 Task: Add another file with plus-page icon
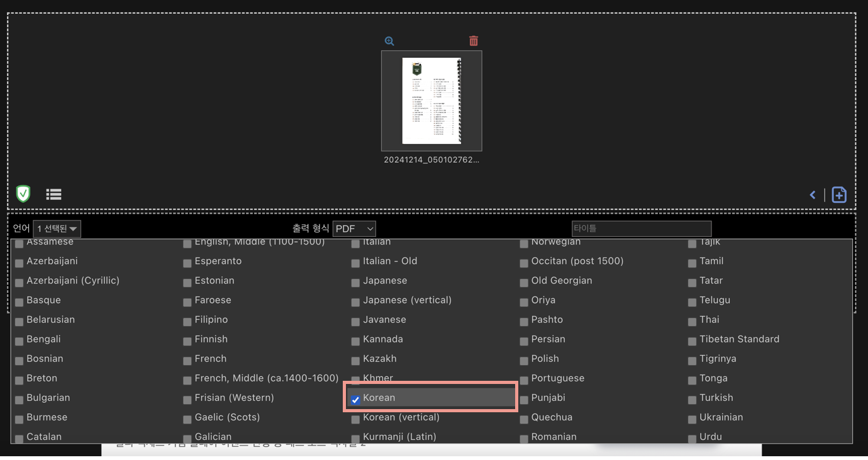[839, 195]
